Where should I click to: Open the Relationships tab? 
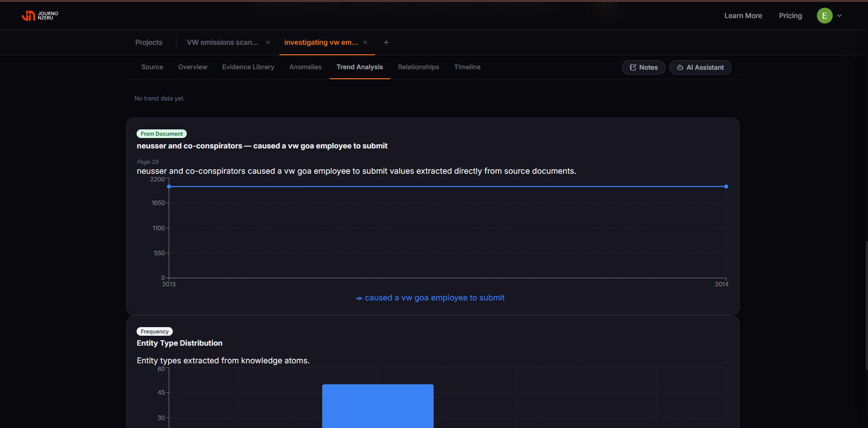(x=418, y=67)
